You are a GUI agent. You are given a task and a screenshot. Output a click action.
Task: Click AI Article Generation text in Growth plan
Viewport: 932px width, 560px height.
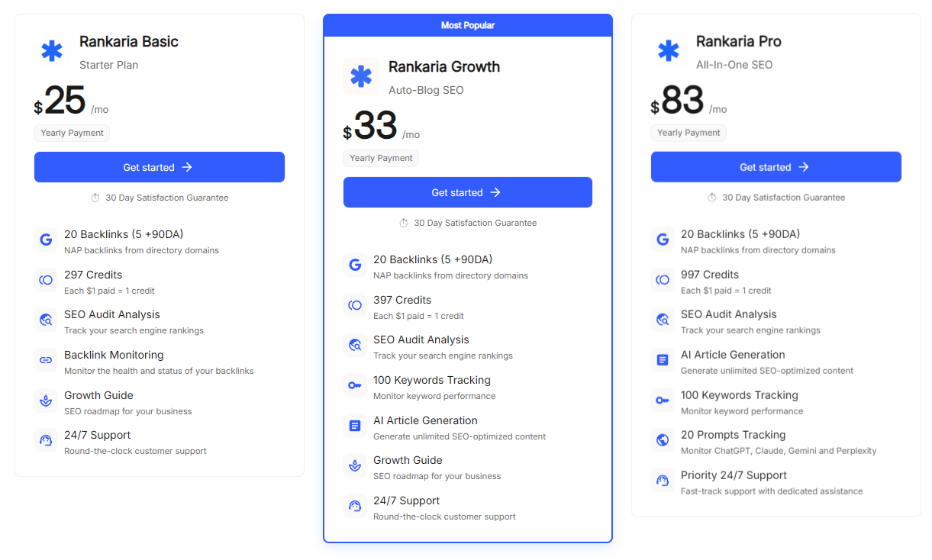[425, 420]
